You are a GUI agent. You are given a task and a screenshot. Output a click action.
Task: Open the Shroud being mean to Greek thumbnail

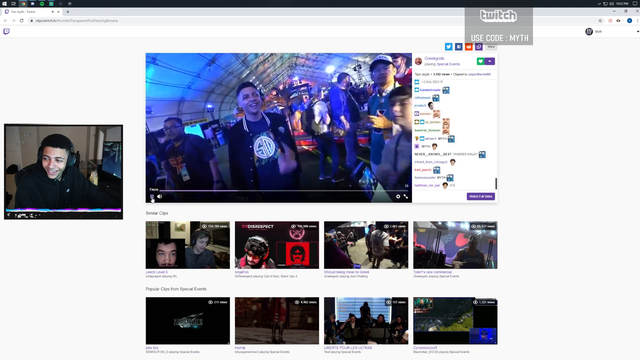point(366,245)
